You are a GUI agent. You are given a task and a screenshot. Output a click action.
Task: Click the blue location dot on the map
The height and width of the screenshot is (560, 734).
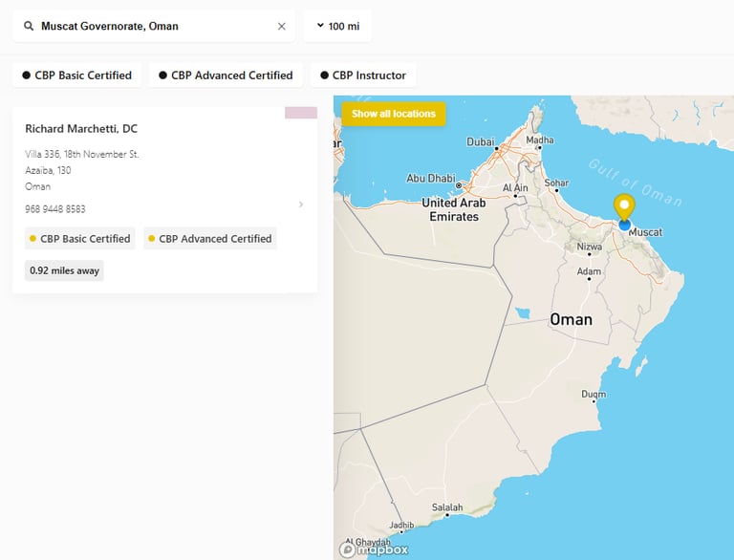(x=624, y=226)
